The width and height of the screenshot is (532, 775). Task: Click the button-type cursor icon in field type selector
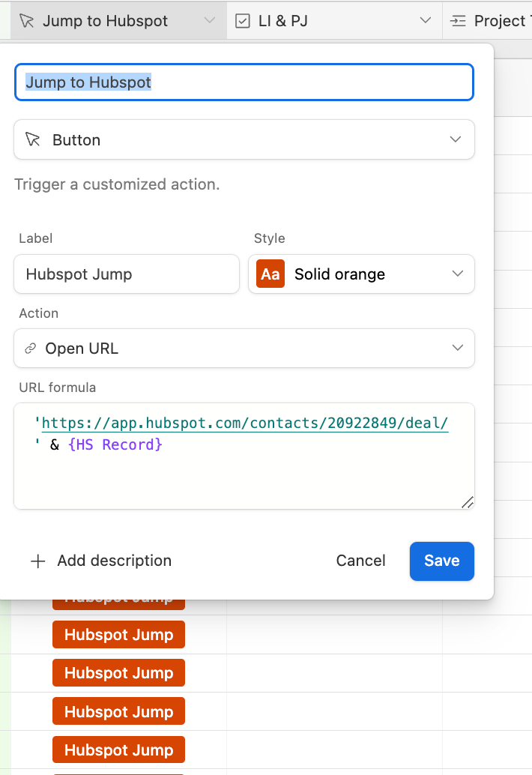(32, 140)
